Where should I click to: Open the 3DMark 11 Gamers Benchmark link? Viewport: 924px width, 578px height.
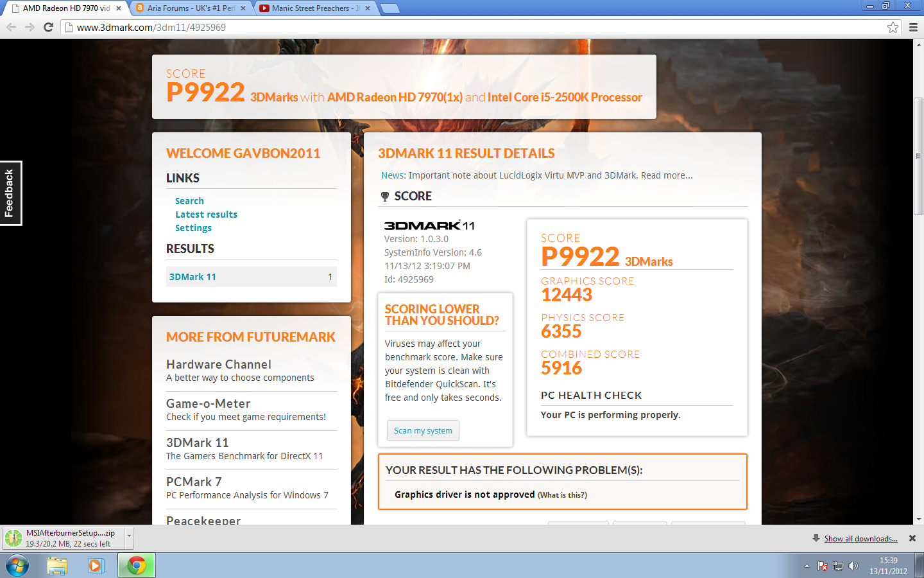tap(198, 442)
